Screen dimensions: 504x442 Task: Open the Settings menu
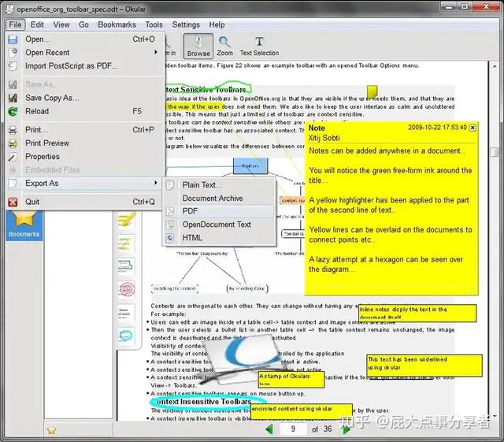186,24
